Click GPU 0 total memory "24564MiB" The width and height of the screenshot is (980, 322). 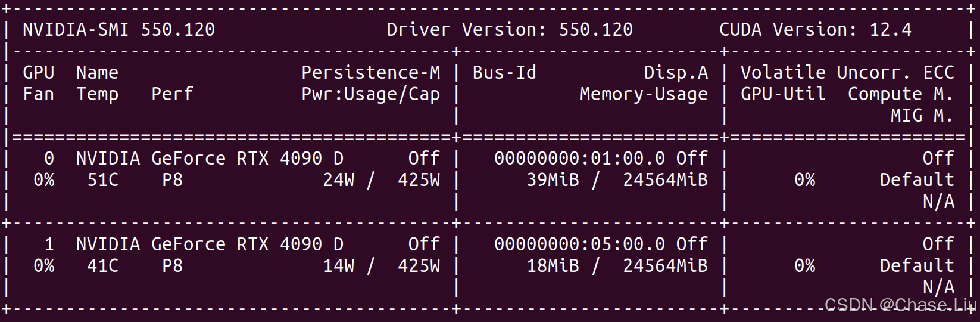pos(665,179)
